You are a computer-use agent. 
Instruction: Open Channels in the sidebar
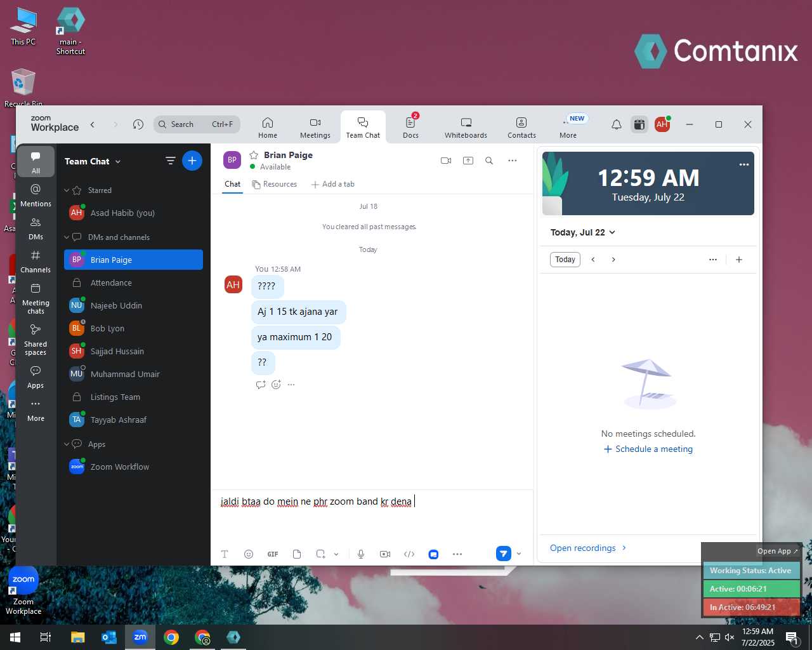coord(36,262)
